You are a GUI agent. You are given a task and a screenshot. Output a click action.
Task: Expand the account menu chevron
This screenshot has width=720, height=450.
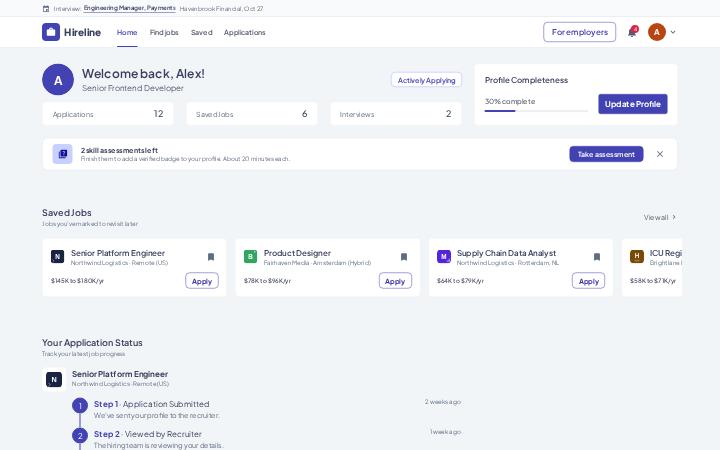[x=673, y=32]
